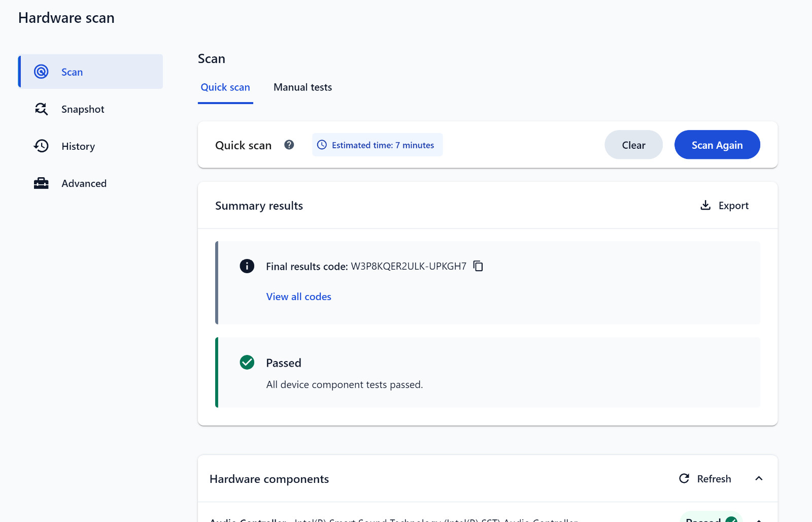The width and height of the screenshot is (812, 522).
Task: Click the Quick scan help question mark
Action: 289,145
